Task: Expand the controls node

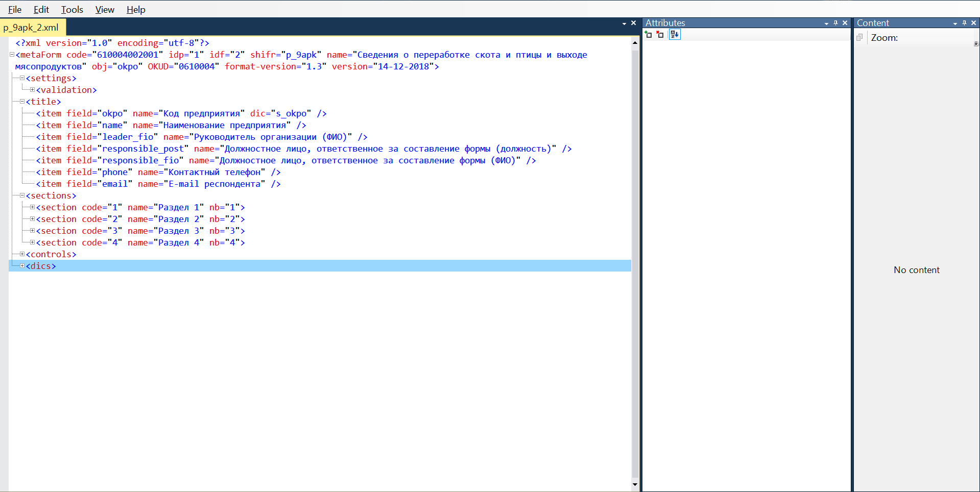Action: click(x=22, y=254)
